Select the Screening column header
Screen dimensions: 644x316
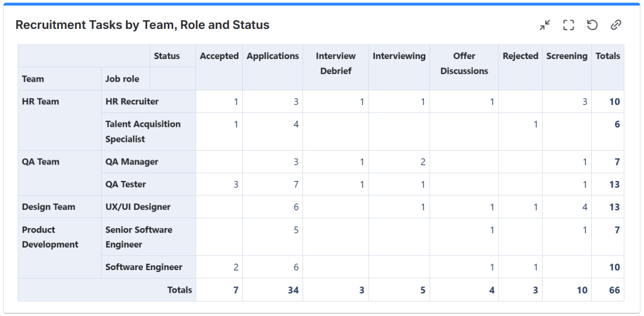tap(567, 56)
